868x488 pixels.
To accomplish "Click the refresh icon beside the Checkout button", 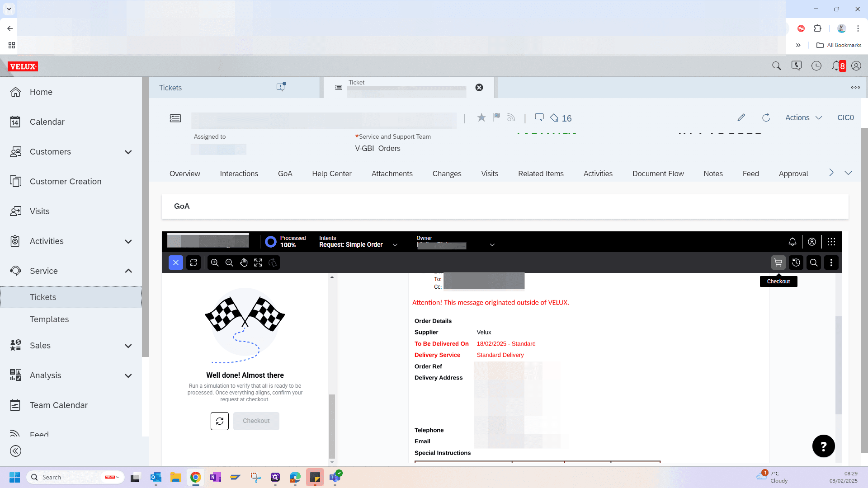I will point(220,421).
